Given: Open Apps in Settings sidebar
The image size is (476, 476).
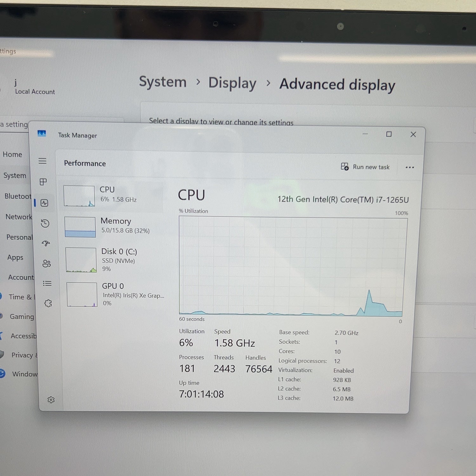Looking at the screenshot, I should [x=15, y=257].
